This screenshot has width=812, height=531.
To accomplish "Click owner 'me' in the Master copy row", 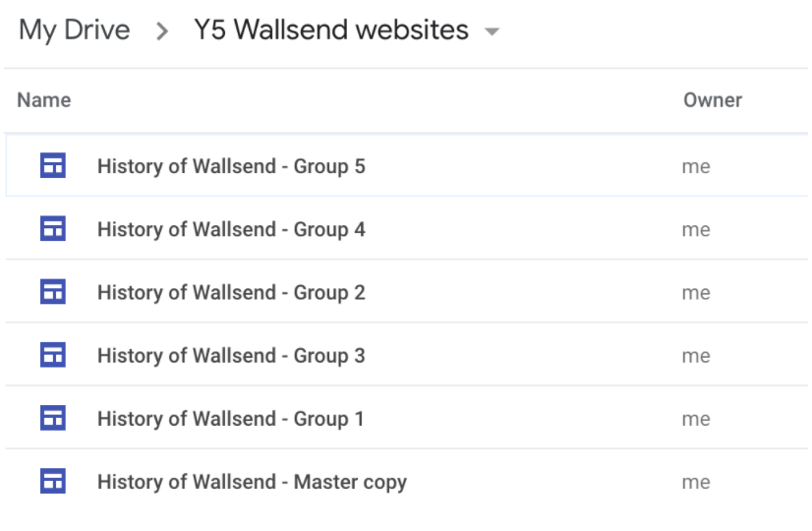I will [696, 482].
